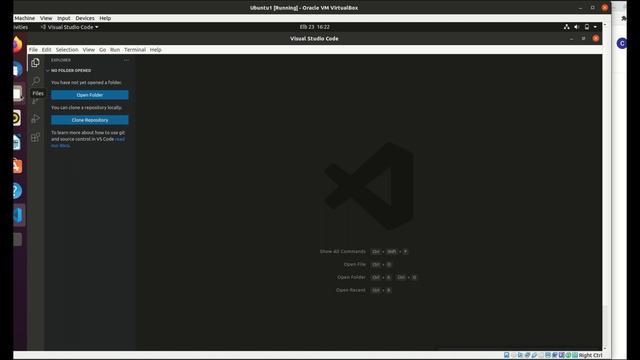Open the Visual Studio Code app menu dropdown

(x=70, y=27)
